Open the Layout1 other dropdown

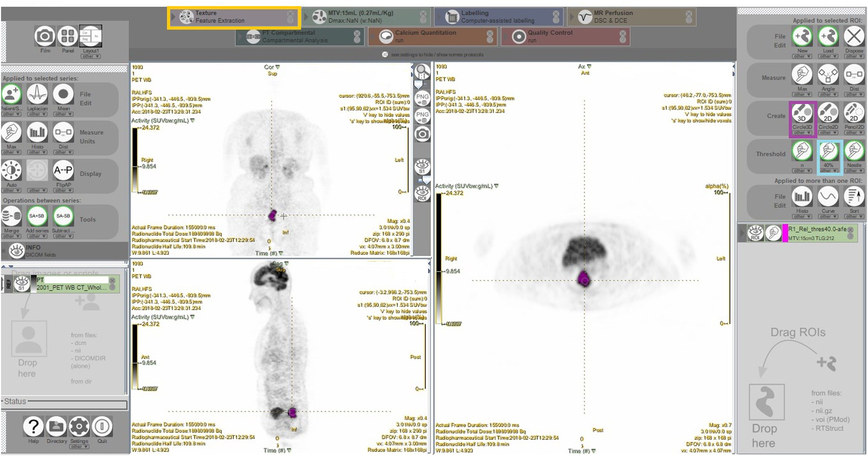[91, 56]
